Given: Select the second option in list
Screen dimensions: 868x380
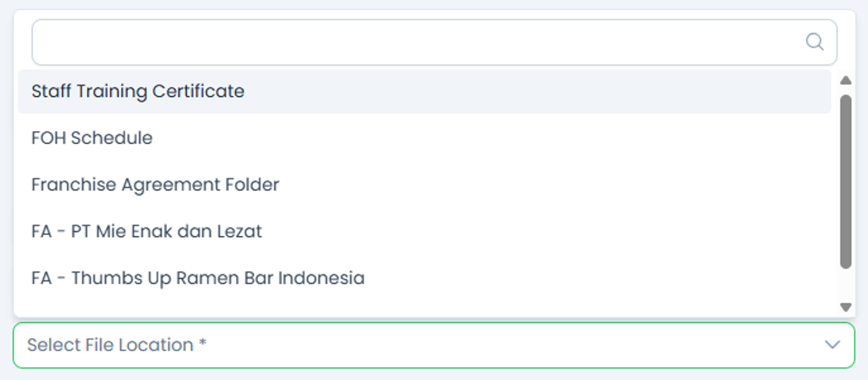Looking at the screenshot, I should point(92,138).
